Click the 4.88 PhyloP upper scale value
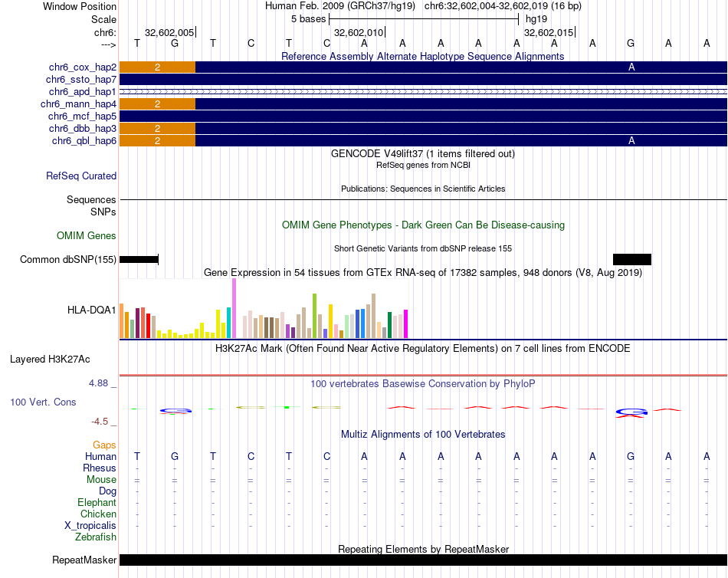 click(x=98, y=383)
